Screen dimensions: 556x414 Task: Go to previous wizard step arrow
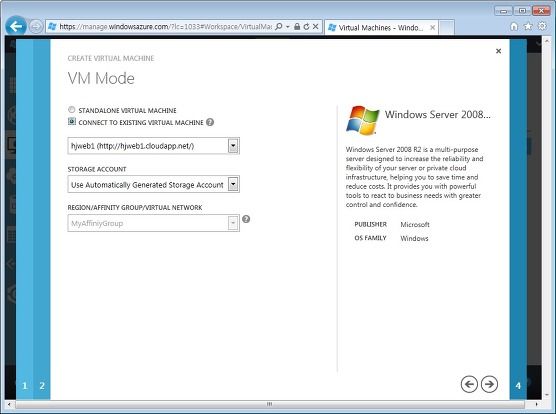tap(469, 384)
